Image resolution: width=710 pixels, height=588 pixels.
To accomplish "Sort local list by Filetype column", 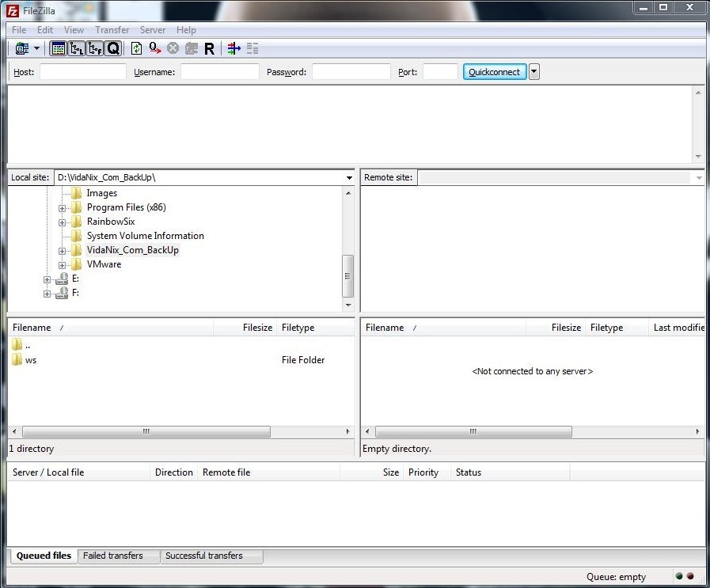I will (x=316, y=328).
